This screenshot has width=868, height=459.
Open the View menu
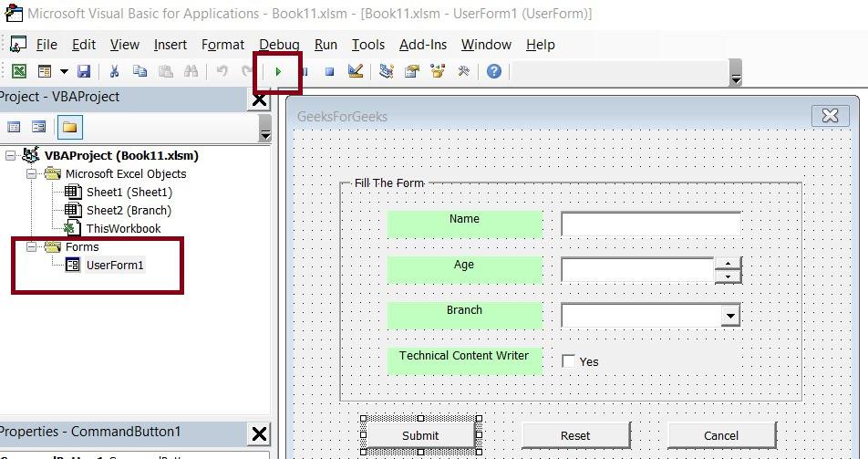click(x=125, y=45)
